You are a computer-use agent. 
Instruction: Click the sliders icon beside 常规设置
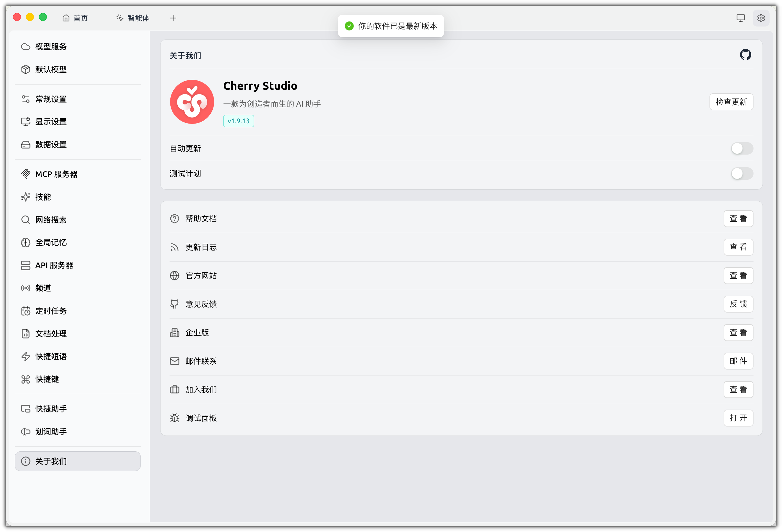click(26, 99)
